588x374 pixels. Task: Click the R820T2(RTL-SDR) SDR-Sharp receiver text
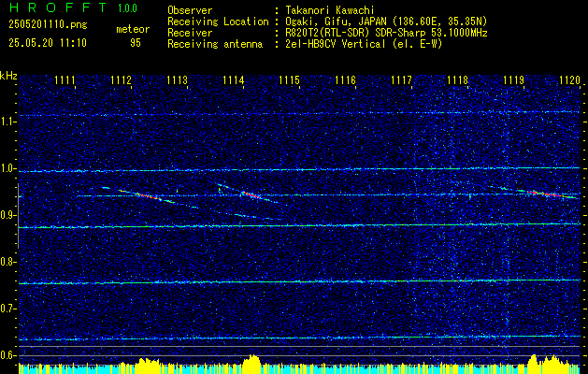click(x=386, y=33)
